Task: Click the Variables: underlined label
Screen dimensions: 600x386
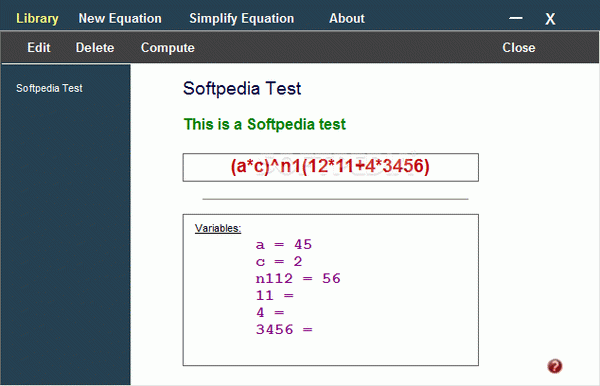Action: 218,228
